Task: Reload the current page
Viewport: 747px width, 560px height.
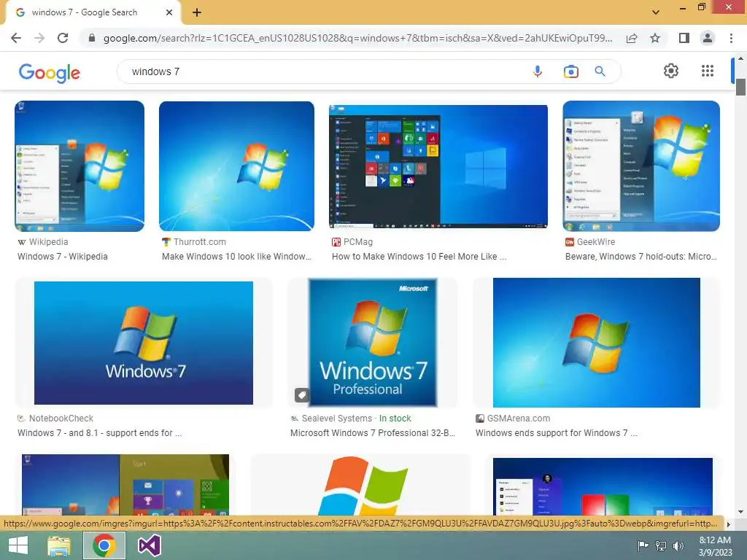Action: coord(63,38)
